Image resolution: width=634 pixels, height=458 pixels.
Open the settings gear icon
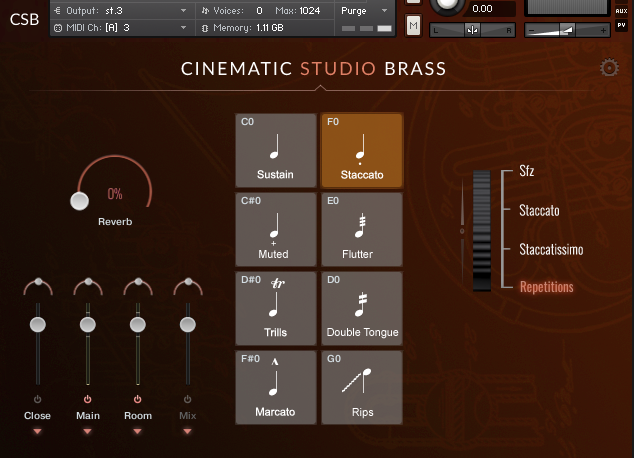[609, 68]
